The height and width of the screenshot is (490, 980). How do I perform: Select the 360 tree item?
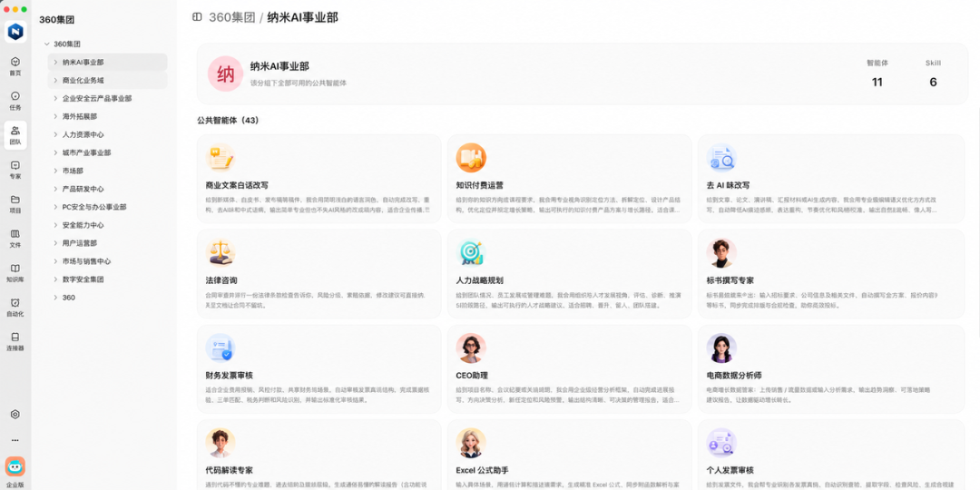[x=107, y=298]
